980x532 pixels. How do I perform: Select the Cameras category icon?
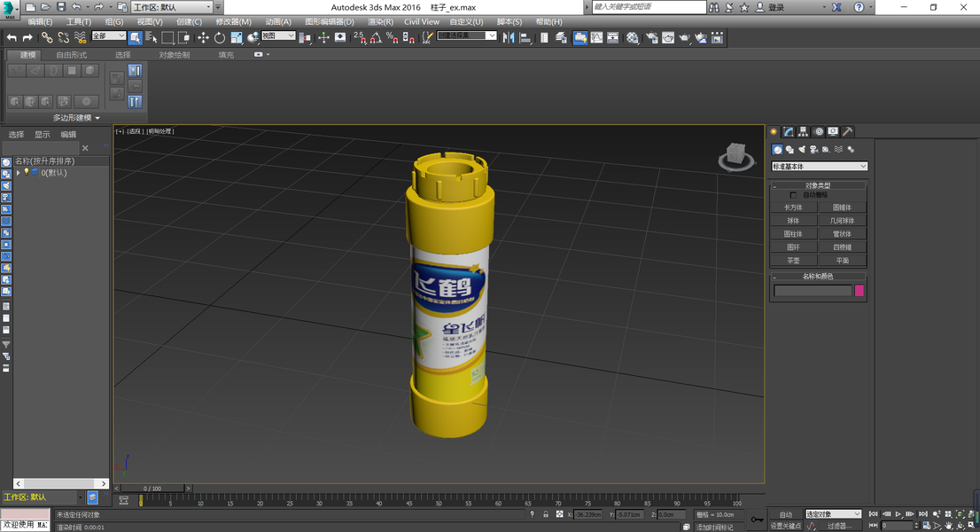[813, 150]
